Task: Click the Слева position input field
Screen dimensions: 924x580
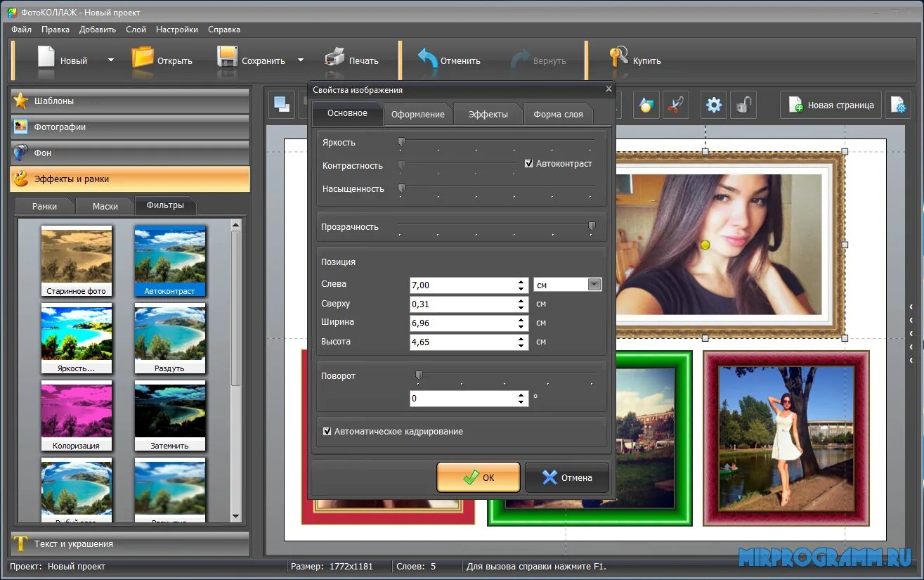Action: (464, 285)
